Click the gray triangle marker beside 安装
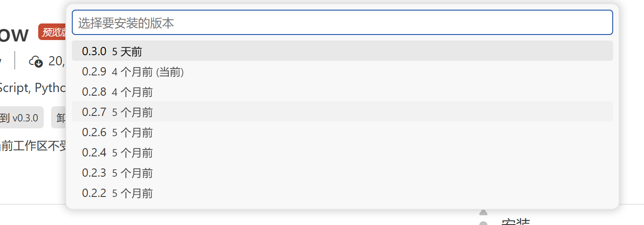The height and width of the screenshot is (225, 644). coord(483,212)
